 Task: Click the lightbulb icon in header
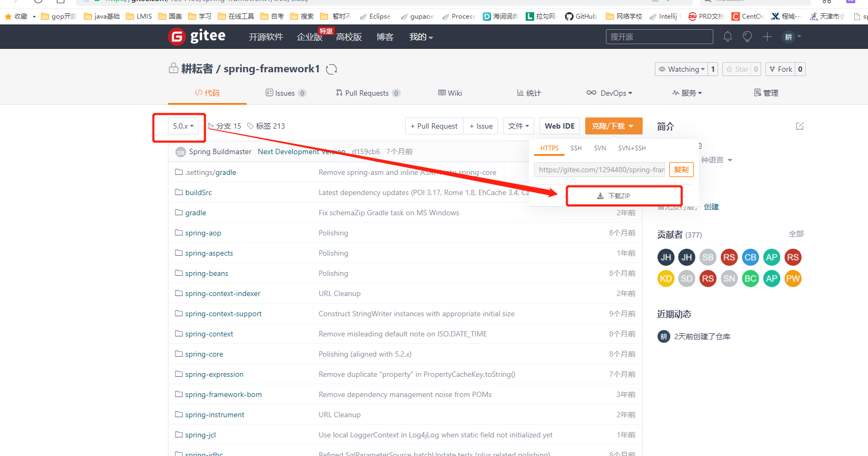coord(747,37)
